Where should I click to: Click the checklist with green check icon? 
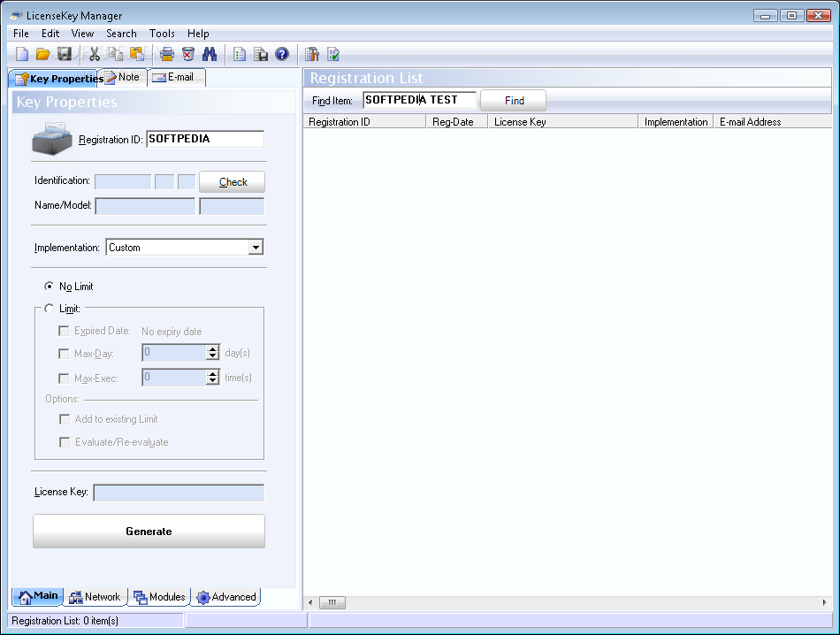click(x=333, y=54)
